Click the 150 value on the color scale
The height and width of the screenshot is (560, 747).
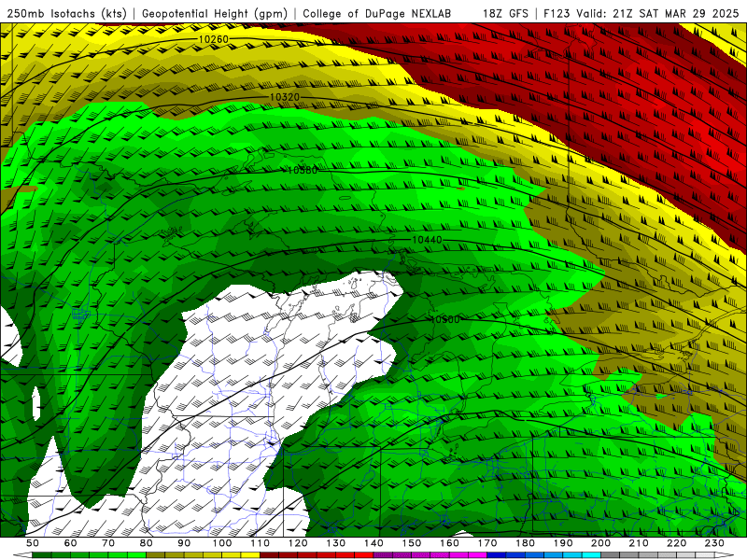(x=412, y=543)
